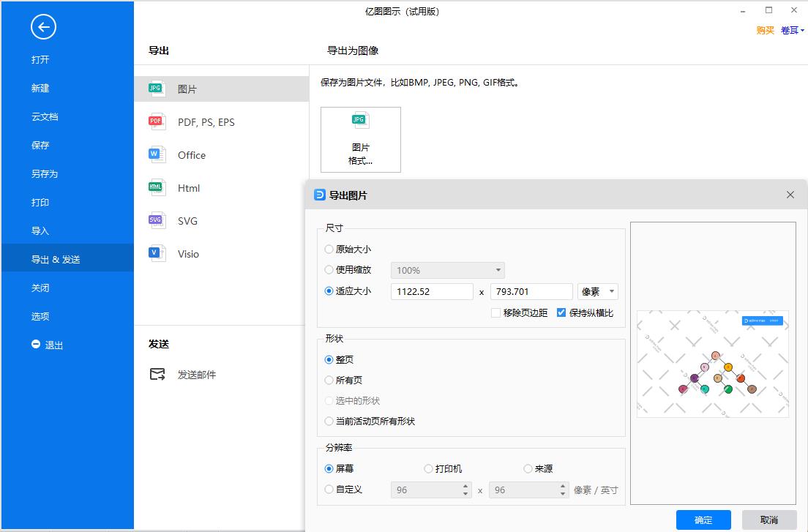
Task: Confirm export with the 确定 button
Action: point(703,520)
